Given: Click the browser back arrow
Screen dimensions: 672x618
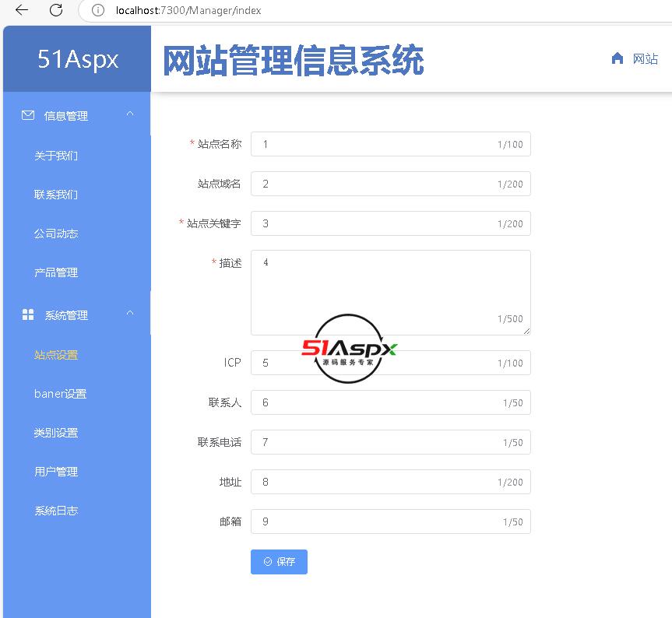Looking at the screenshot, I should point(22,10).
